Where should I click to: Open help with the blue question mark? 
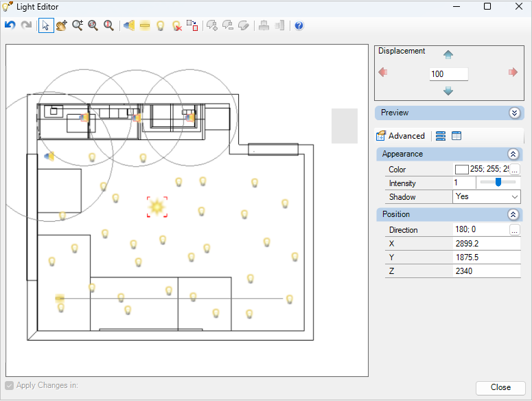tap(299, 25)
